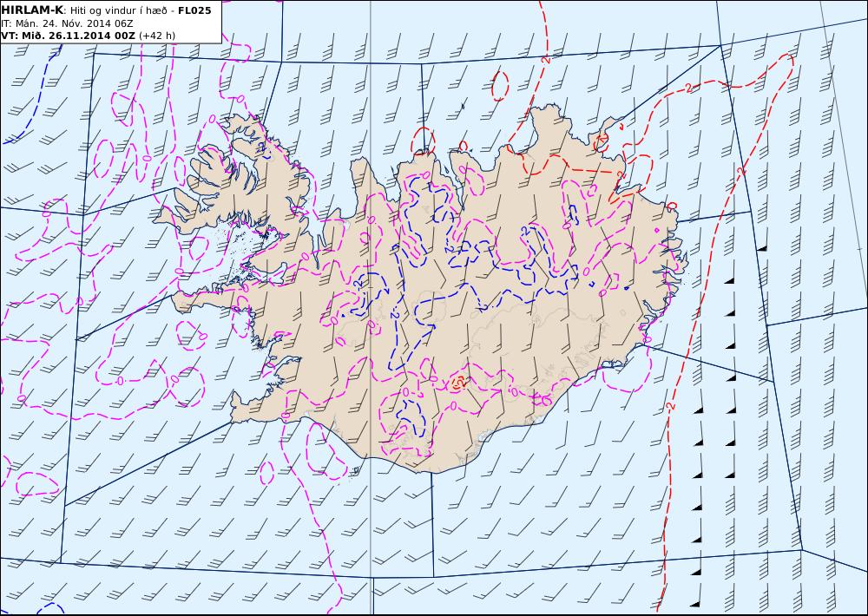Select the 'IT: Mán. 24. Nóv. 2014 06Z' line
Screen dimensions: 868x616
click(x=67, y=23)
